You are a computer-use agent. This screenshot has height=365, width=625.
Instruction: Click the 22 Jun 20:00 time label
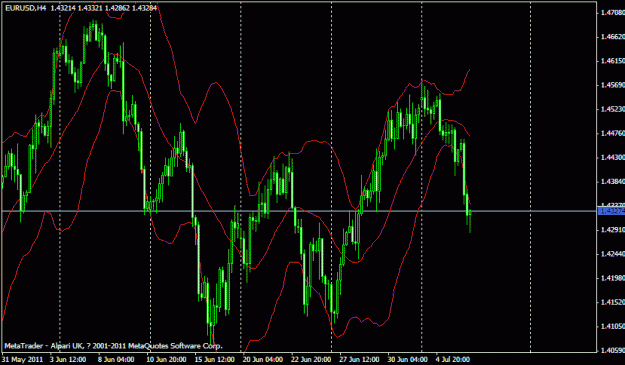[311, 359]
